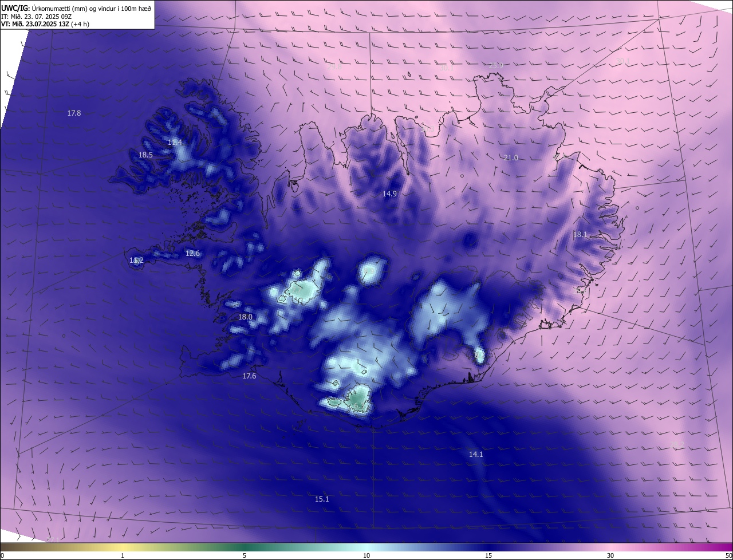The height and width of the screenshot is (560, 733).
Task: Click the 17.6 value on the map
Action: (x=249, y=376)
